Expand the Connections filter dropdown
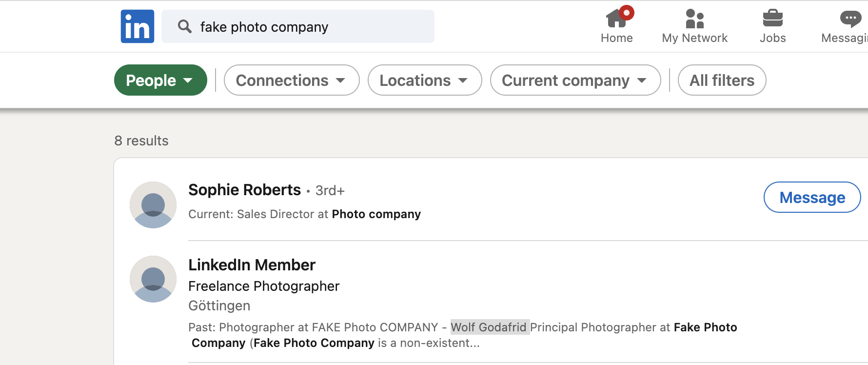Viewport: 868px width, 365px height. coord(292,80)
